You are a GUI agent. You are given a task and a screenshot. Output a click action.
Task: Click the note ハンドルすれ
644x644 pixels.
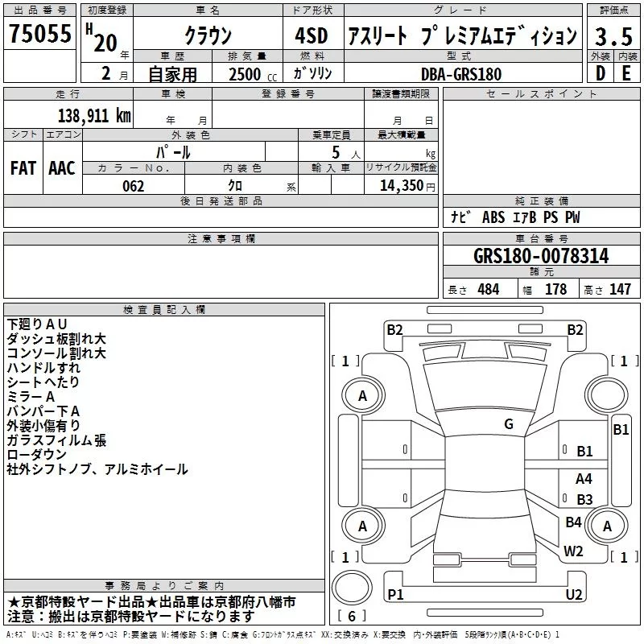(43, 367)
